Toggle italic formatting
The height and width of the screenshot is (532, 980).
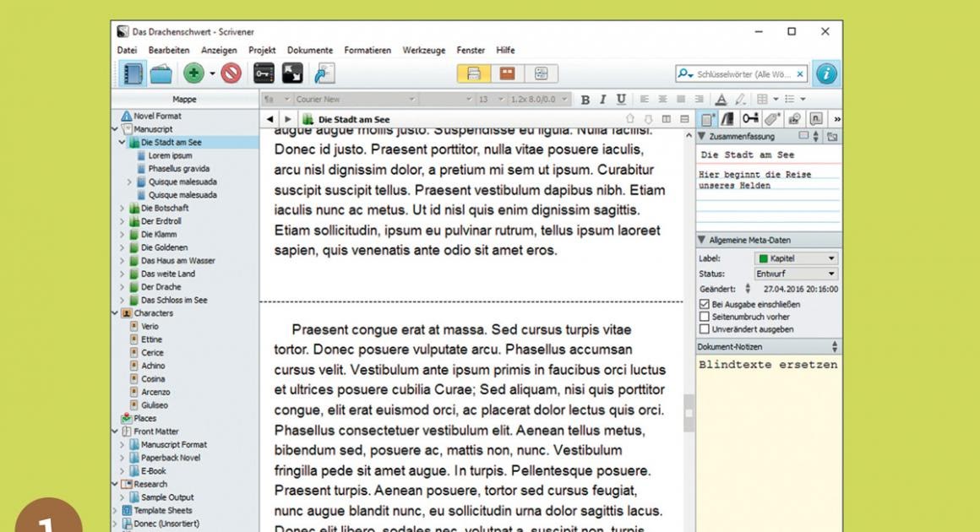pyautogui.click(x=603, y=100)
